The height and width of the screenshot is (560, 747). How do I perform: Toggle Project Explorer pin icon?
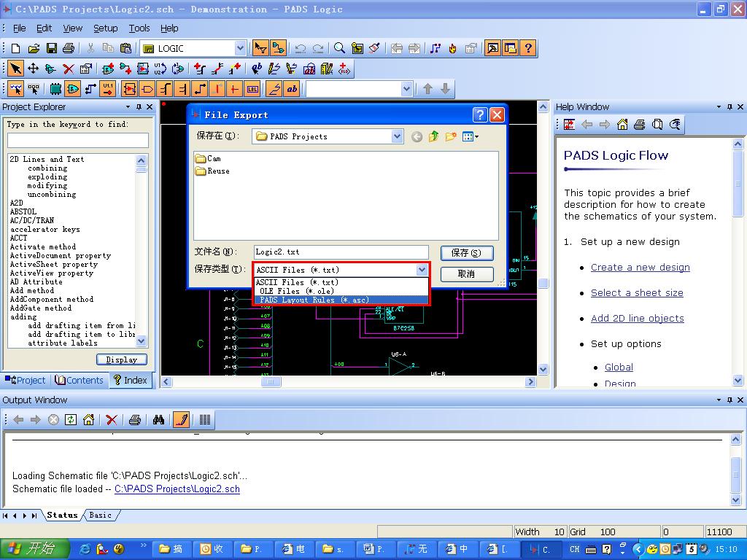[x=139, y=107]
